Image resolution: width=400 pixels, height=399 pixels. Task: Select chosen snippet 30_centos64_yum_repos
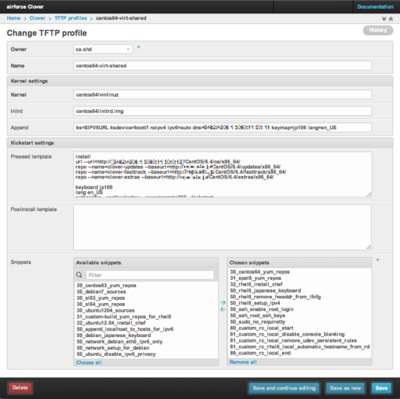(260, 272)
